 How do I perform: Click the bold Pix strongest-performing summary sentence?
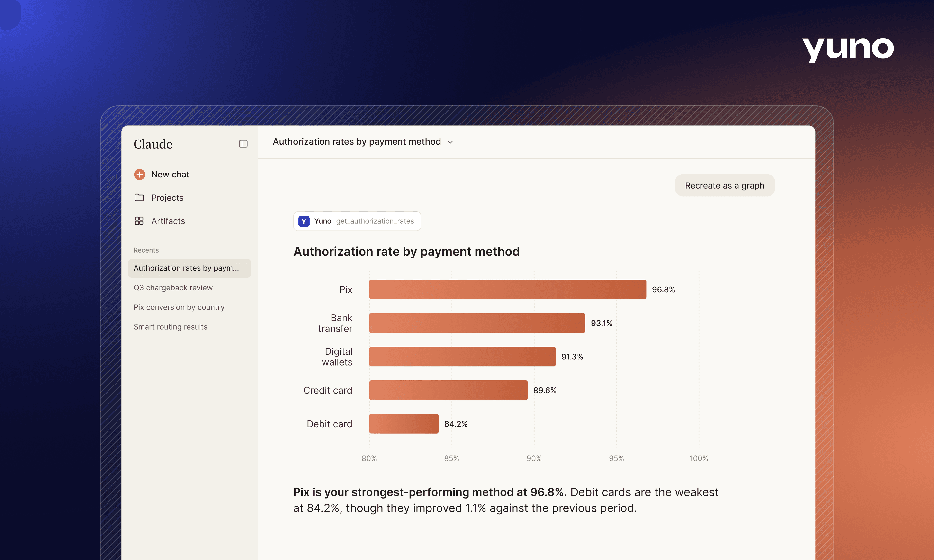430,492
